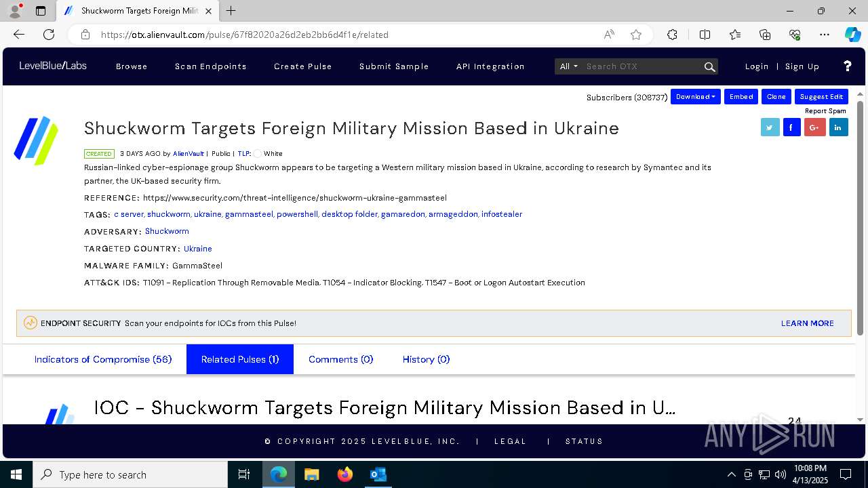The width and height of the screenshot is (868, 488).
Task: Click the page vertical scrollbar
Action: pyautogui.click(x=860, y=217)
